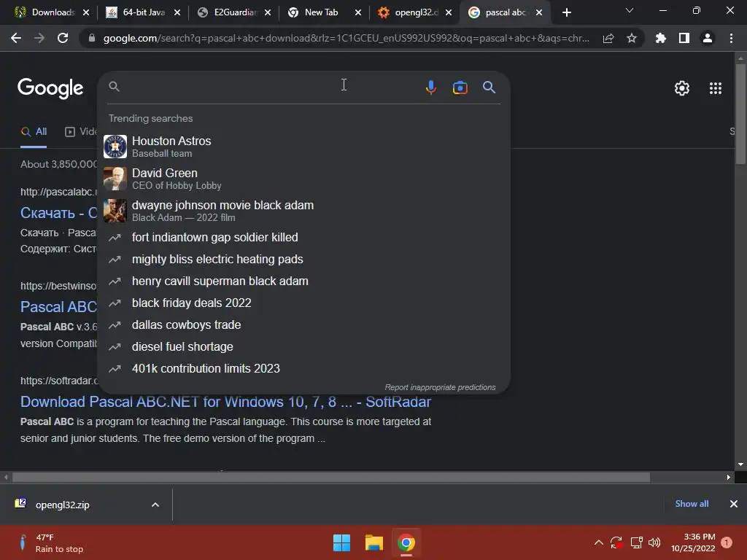This screenshot has width=747, height=560.
Task: Open the opengl32.zip downloaded file
Action: (x=62, y=505)
